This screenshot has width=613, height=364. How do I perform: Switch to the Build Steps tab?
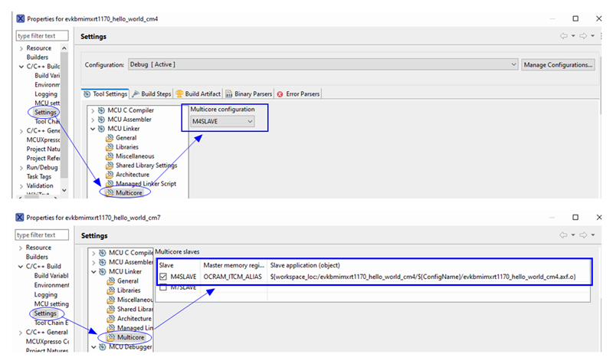(152, 94)
